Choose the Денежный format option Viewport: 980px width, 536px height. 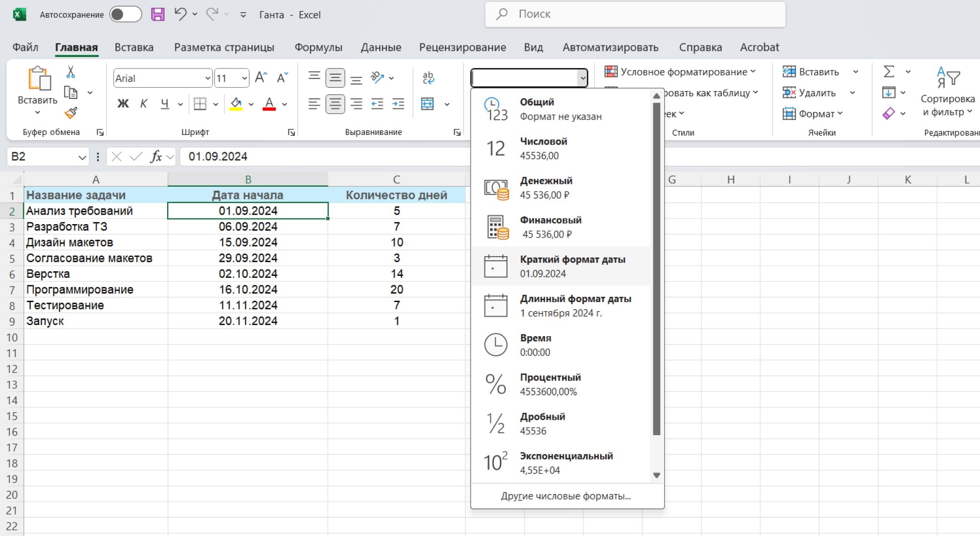point(560,187)
